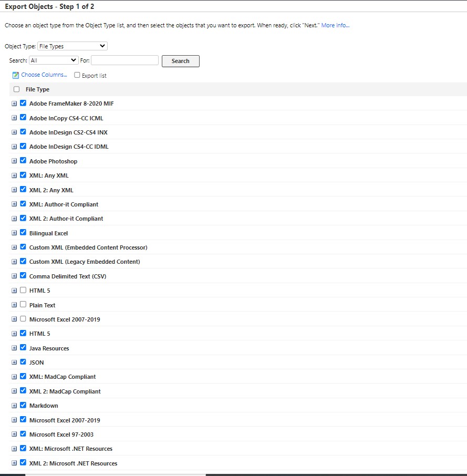
Task: Open the More info link
Action: 335,26
